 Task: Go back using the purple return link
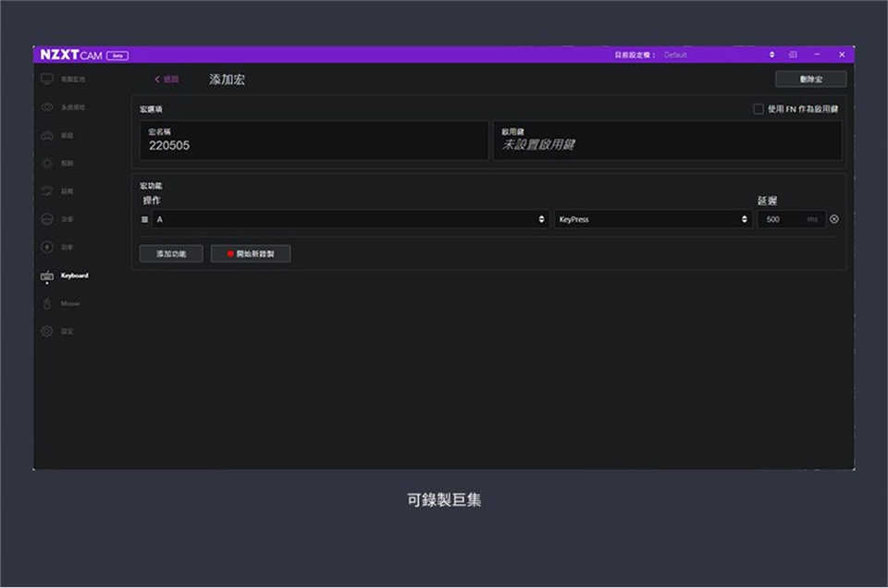click(167, 80)
